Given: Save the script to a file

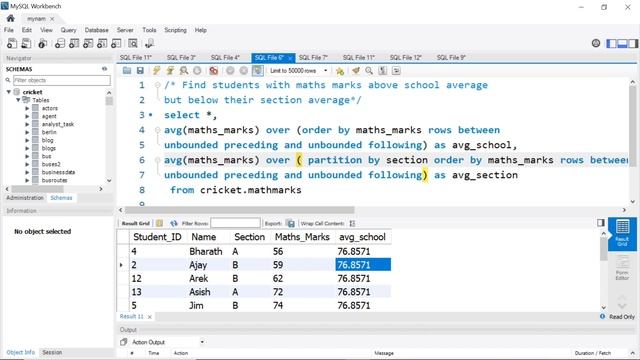Looking at the screenshot, I should [x=140, y=71].
